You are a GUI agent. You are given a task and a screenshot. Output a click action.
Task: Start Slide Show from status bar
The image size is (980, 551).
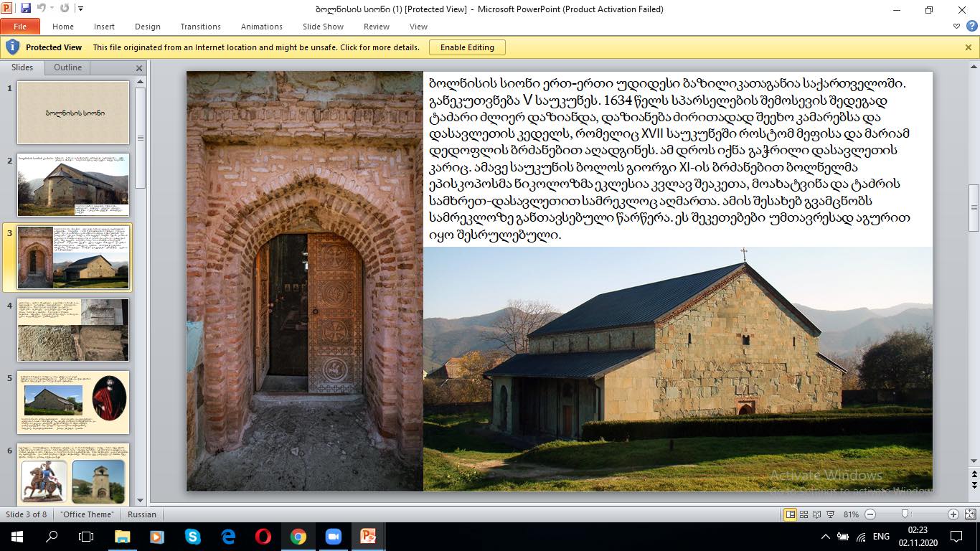(830, 514)
